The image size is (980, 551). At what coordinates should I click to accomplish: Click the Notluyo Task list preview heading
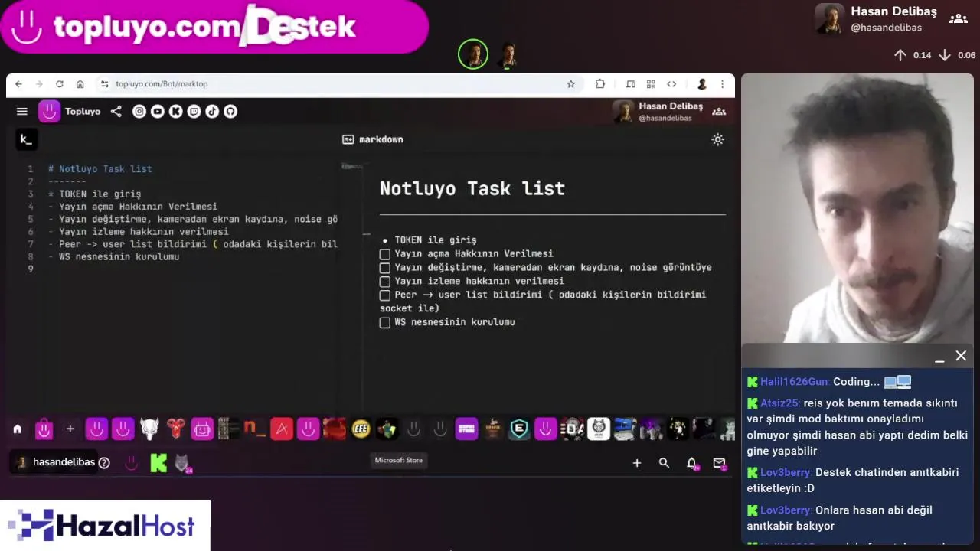pos(472,188)
